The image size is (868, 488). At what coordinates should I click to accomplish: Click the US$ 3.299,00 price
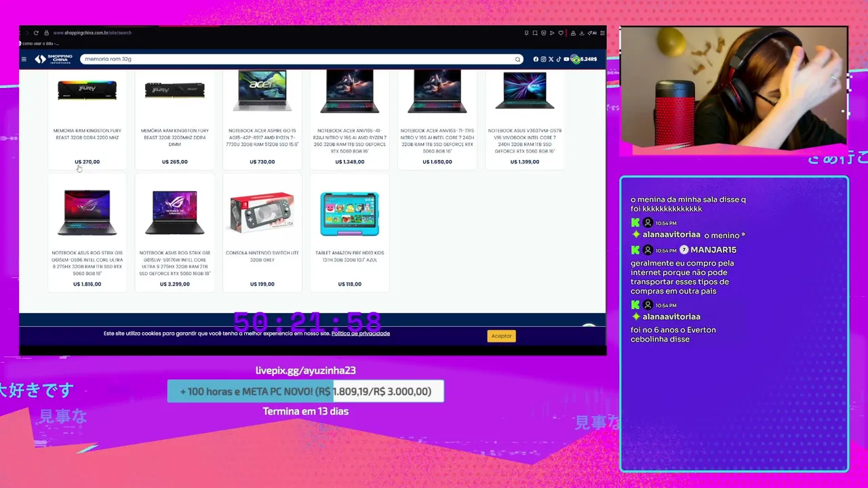pos(175,284)
